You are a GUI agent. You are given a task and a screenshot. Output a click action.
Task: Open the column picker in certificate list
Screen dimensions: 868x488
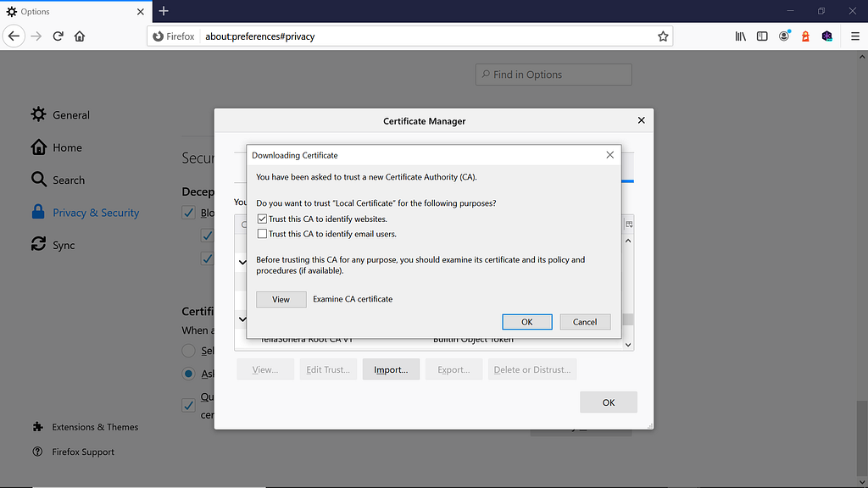pos(629,224)
